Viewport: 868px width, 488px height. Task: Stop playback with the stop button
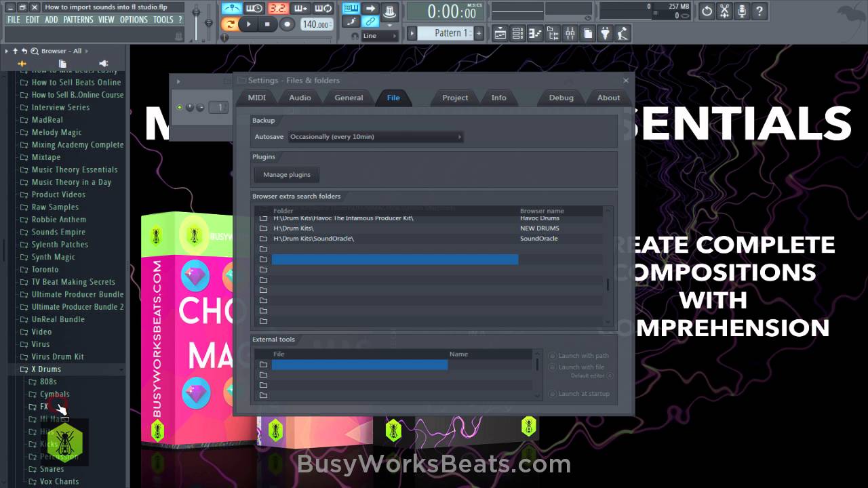pyautogui.click(x=267, y=24)
